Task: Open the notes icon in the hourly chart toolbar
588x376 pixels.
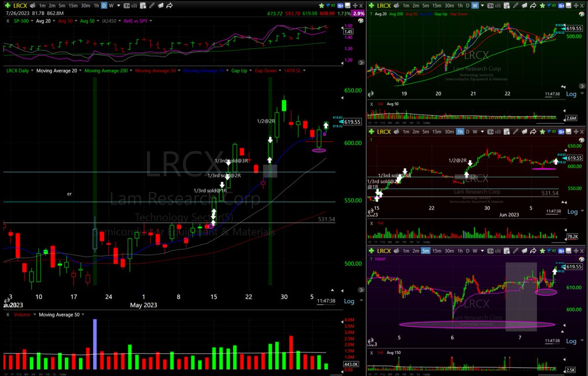Action: [507, 132]
